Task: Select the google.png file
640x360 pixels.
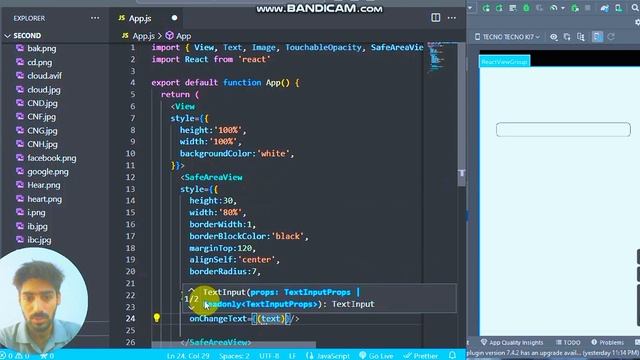Action: point(48,172)
